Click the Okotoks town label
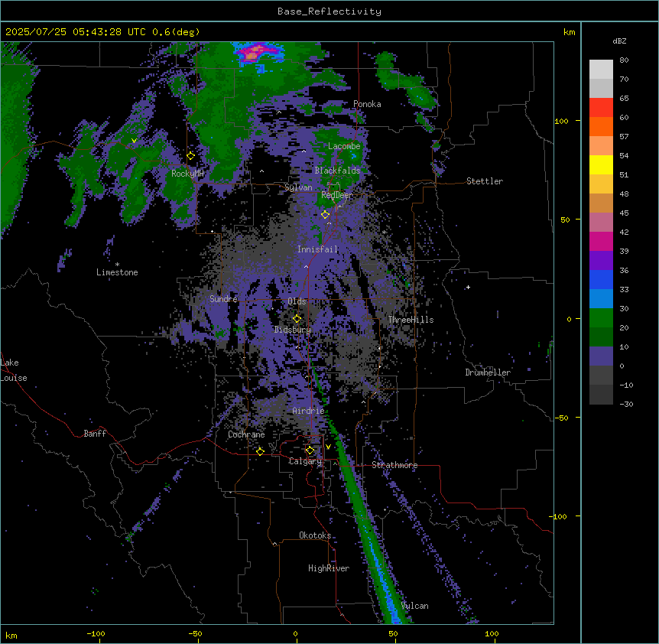 tap(315, 535)
